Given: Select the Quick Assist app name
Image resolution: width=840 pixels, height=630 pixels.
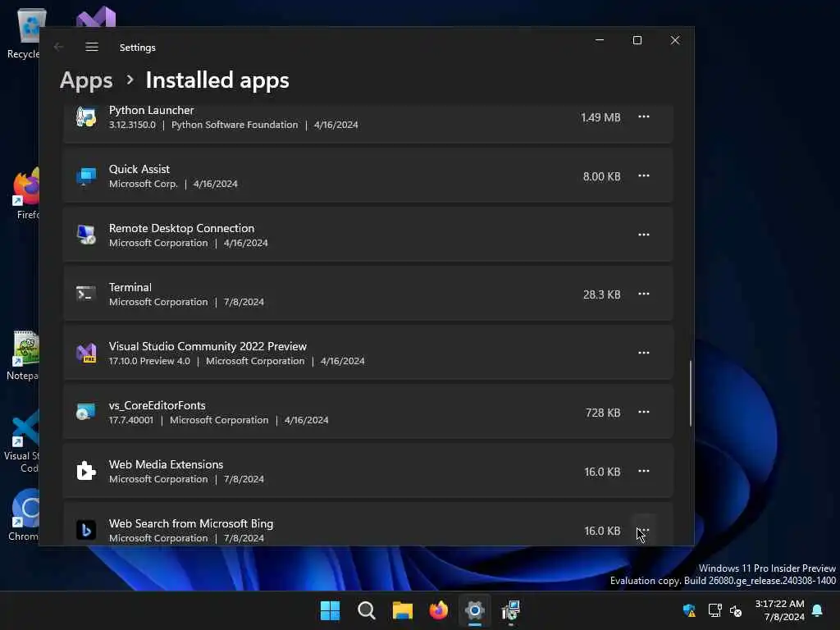Looking at the screenshot, I should pos(139,169).
